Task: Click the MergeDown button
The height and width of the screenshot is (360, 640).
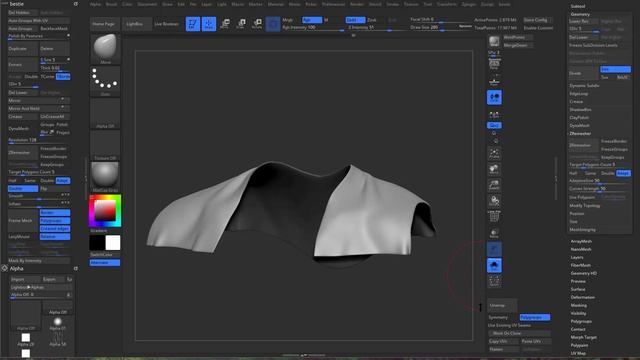Action: 518,45
